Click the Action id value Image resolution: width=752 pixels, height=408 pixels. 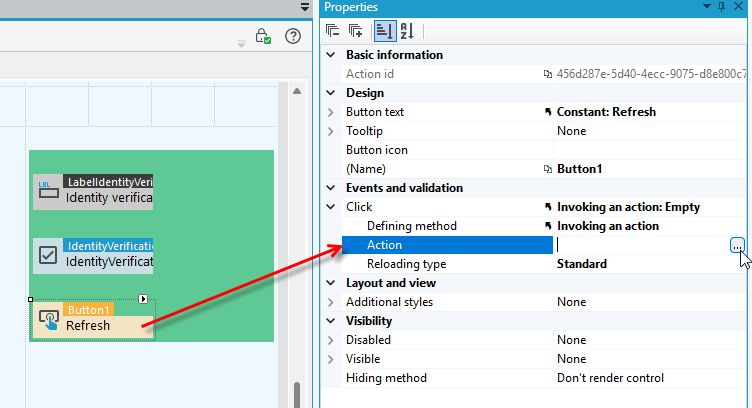pyautogui.click(x=651, y=74)
